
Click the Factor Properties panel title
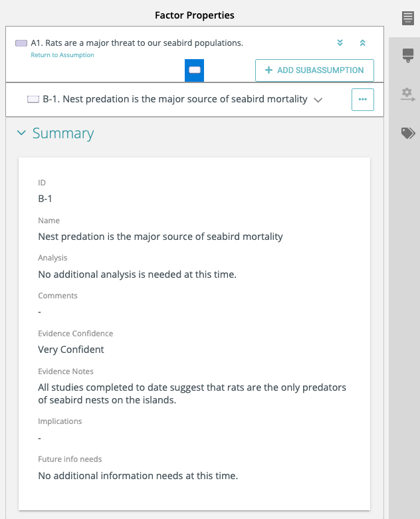194,15
